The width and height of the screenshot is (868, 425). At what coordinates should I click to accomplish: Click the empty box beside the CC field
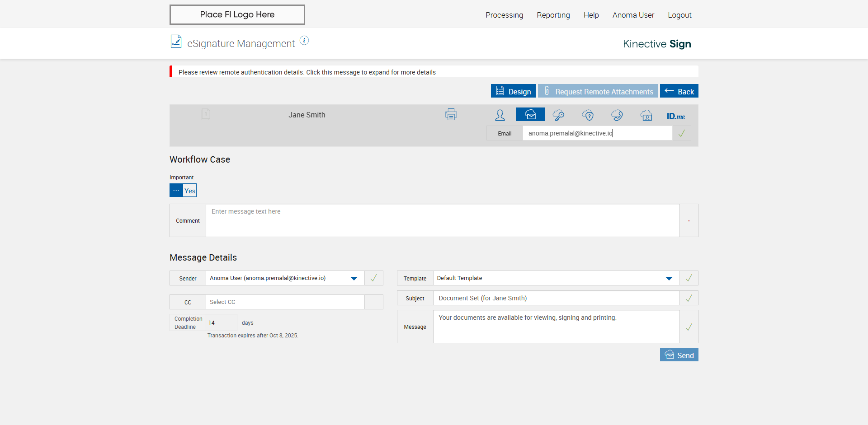tap(373, 302)
